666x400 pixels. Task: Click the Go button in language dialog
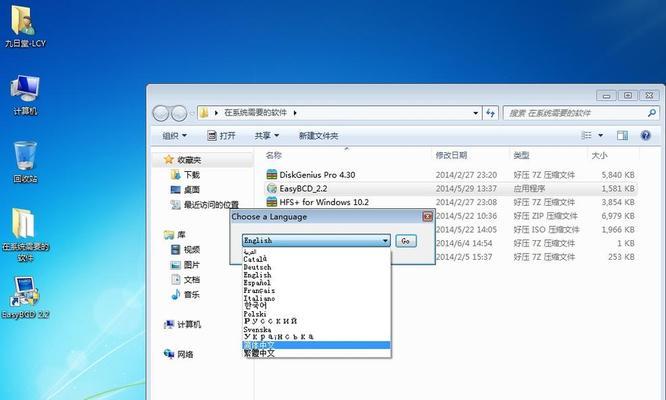coord(406,241)
